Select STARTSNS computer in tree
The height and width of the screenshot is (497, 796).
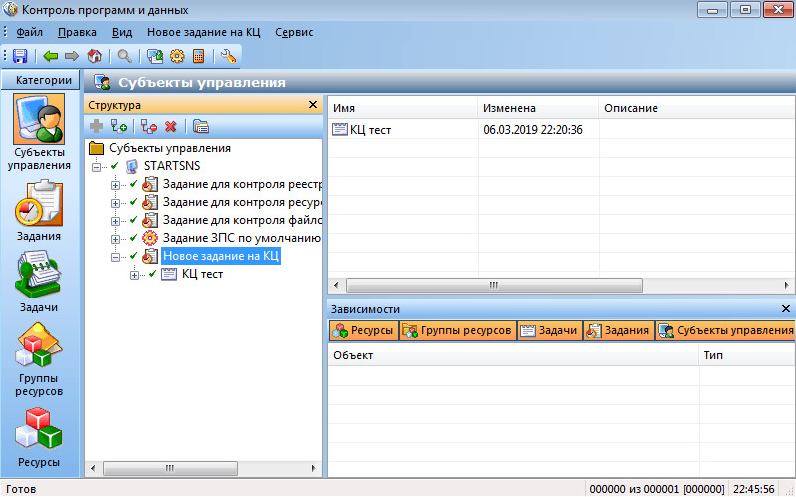pos(172,166)
